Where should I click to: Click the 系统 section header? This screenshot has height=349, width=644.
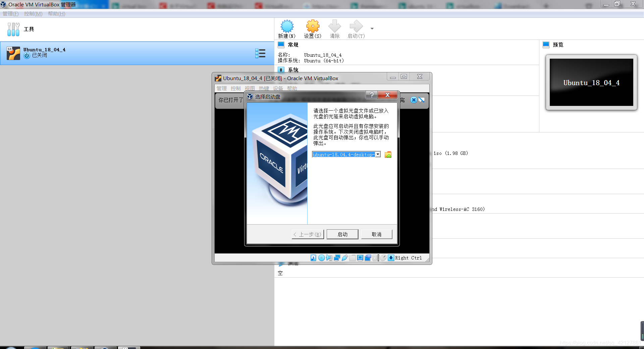click(x=293, y=70)
